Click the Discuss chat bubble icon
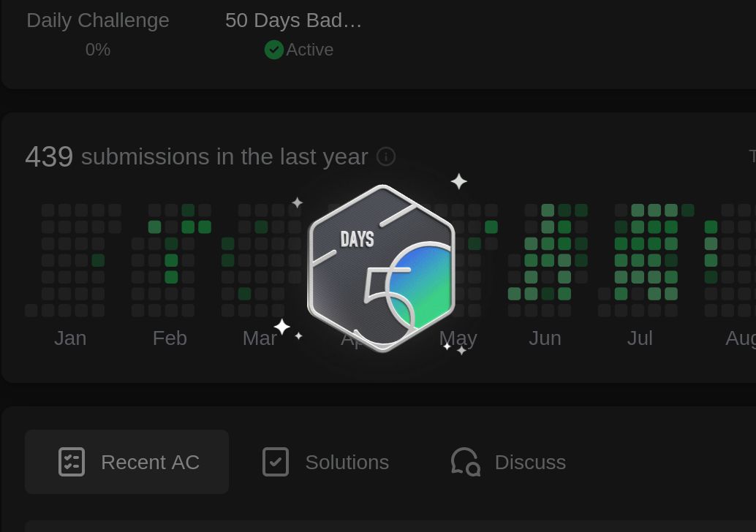756x532 pixels. point(465,462)
